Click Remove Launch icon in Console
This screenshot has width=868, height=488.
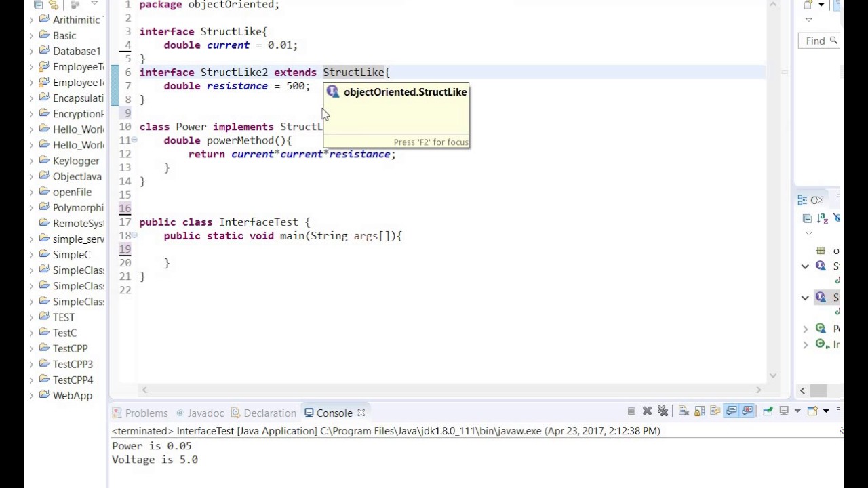pyautogui.click(x=647, y=411)
